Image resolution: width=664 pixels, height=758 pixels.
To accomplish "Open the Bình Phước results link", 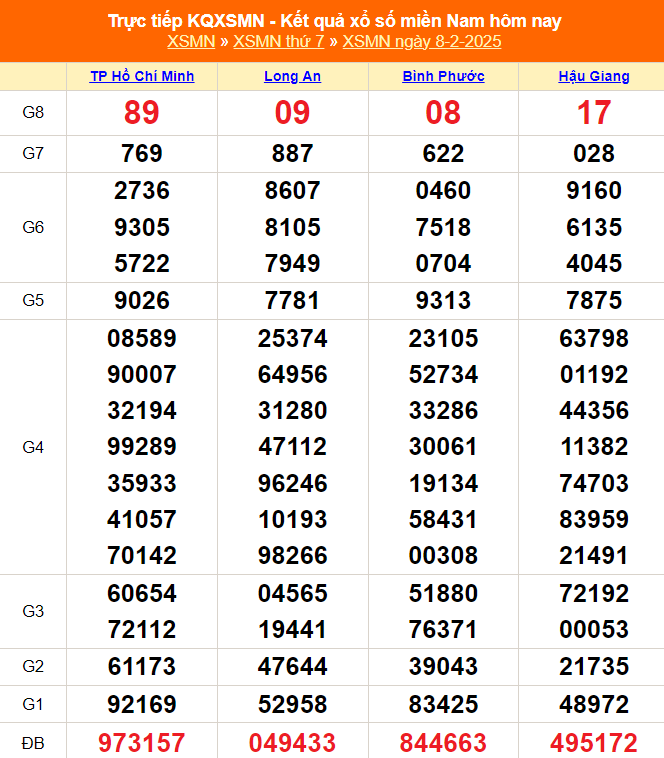I will point(443,76).
